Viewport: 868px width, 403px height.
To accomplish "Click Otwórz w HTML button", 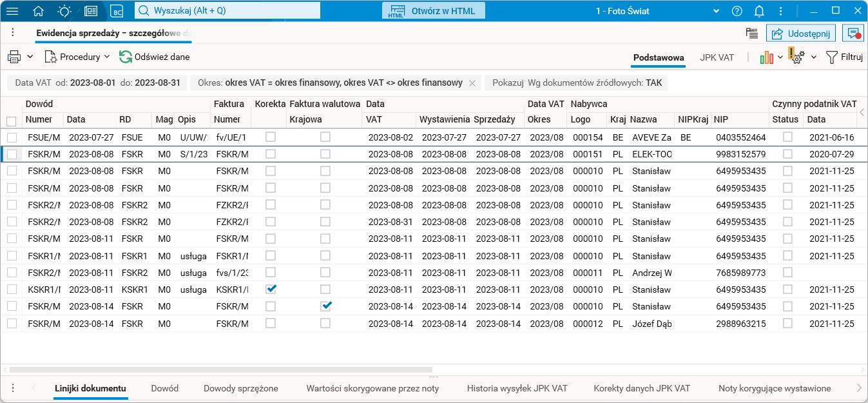I will pyautogui.click(x=433, y=10).
